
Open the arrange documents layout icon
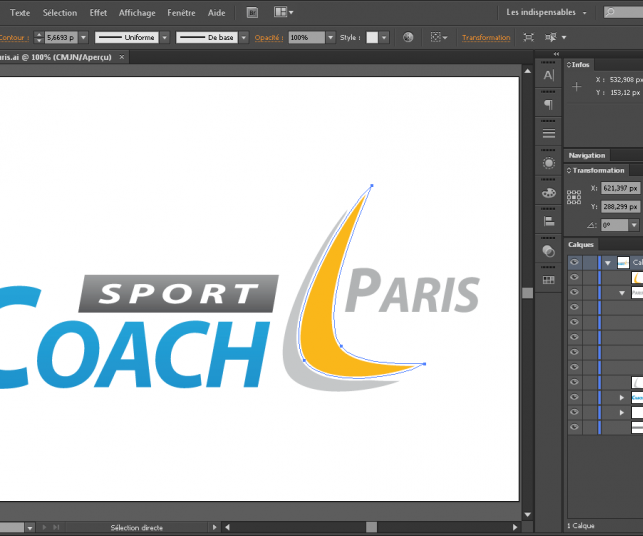[283, 12]
